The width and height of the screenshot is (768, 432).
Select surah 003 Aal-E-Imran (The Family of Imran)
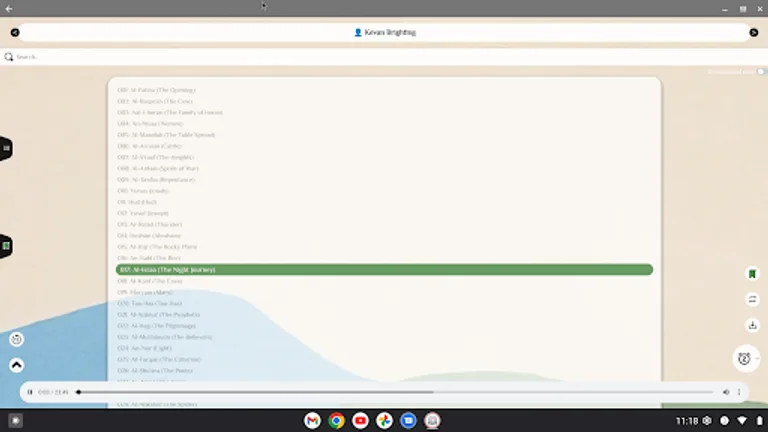click(169, 113)
